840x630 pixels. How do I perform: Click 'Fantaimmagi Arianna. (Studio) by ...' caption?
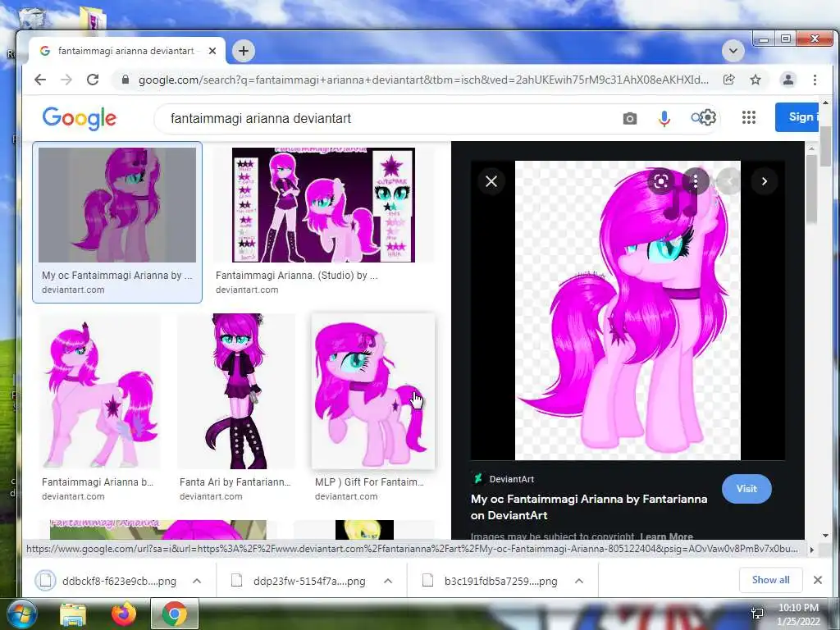point(296,276)
